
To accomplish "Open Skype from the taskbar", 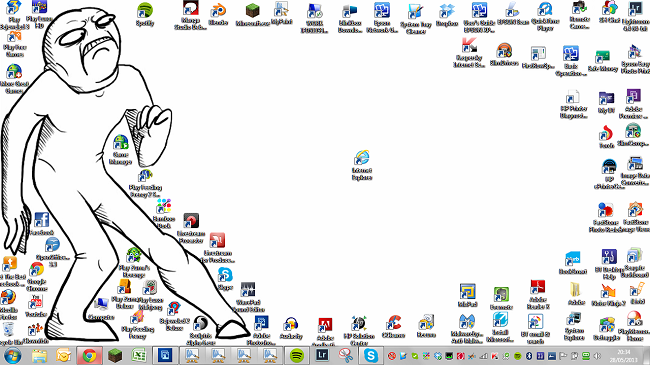I will [x=371, y=355].
